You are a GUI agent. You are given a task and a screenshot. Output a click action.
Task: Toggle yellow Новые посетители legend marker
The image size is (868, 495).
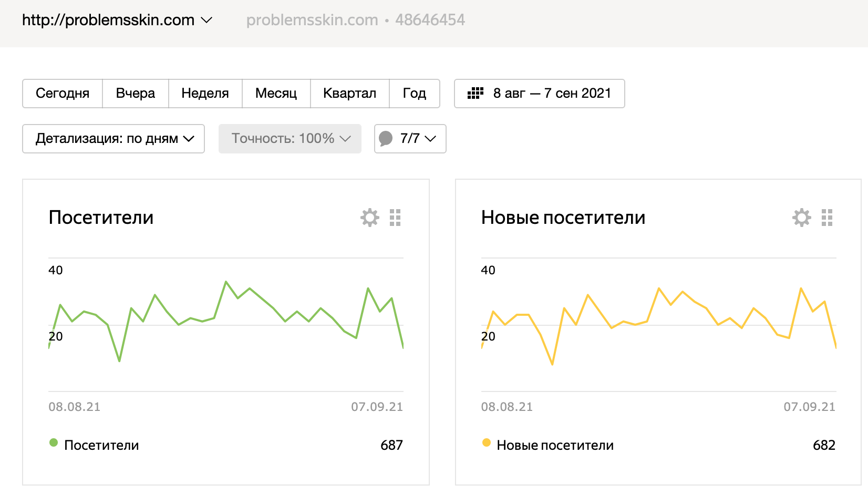click(487, 442)
